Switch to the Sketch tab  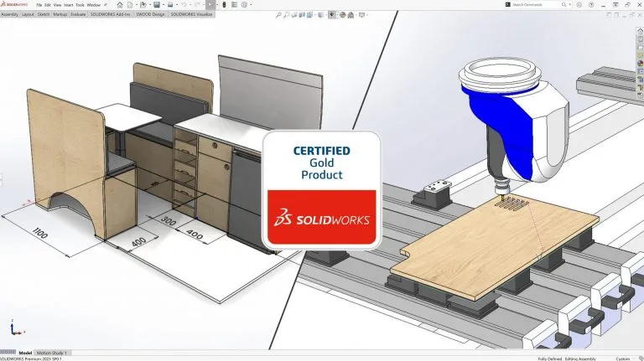point(44,14)
